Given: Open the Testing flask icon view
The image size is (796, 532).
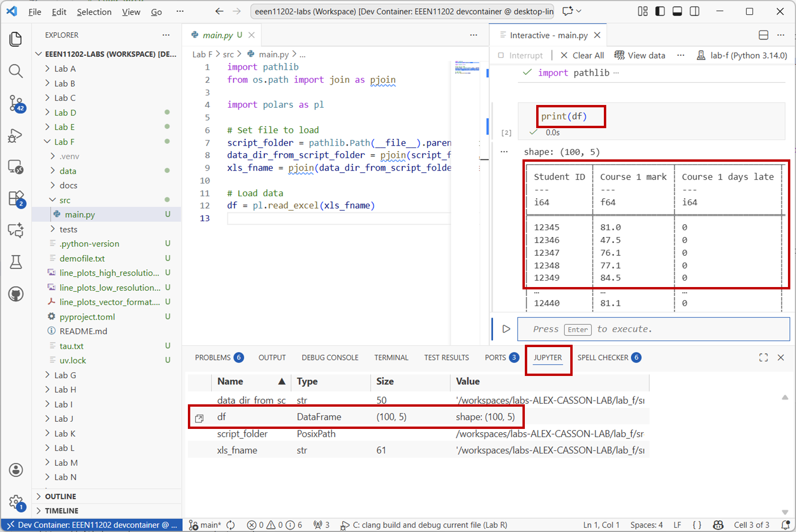Looking at the screenshot, I should [16, 262].
